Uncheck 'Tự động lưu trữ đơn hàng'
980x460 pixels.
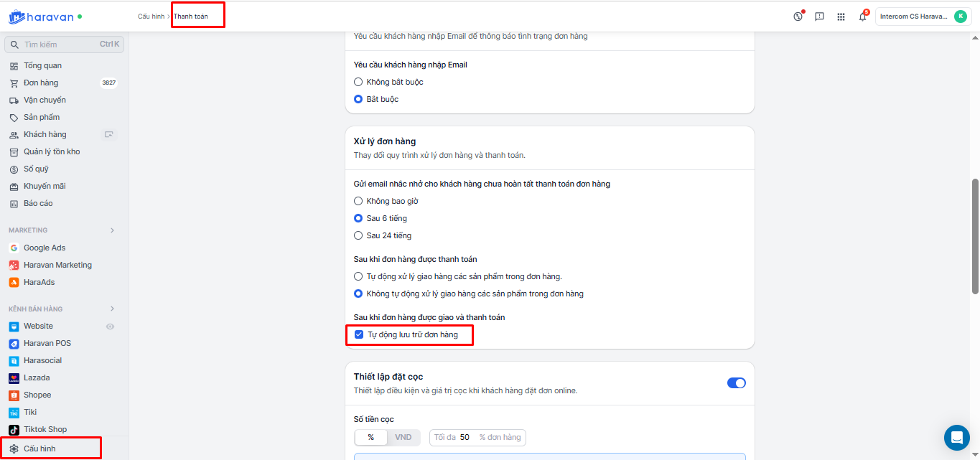point(359,334)
